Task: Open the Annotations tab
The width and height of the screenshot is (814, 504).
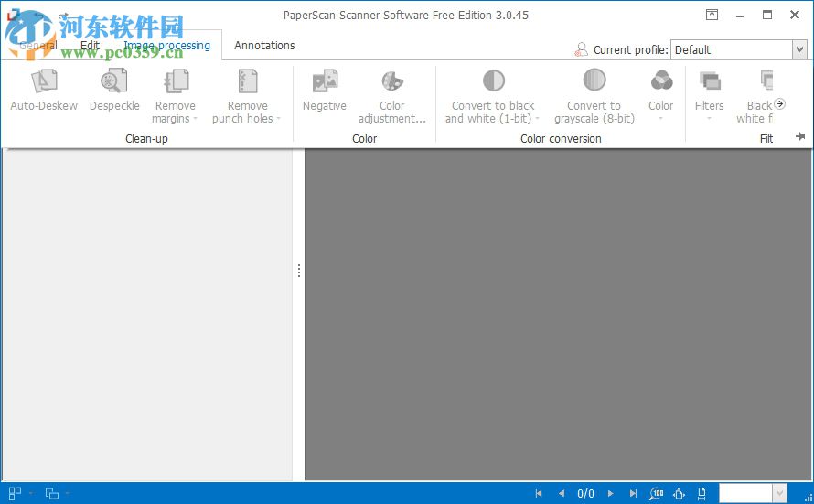Action: point(264,46)
